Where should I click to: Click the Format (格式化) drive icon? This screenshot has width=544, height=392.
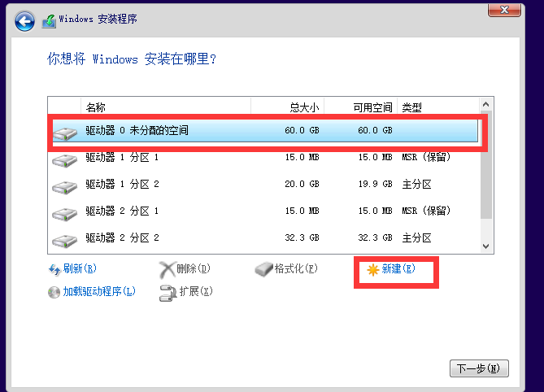click(263, 269)
